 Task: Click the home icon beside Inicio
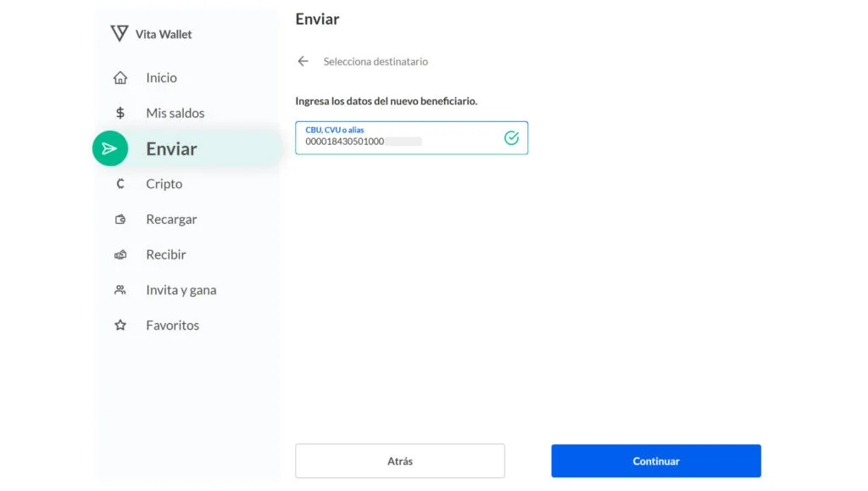(120, 77)
